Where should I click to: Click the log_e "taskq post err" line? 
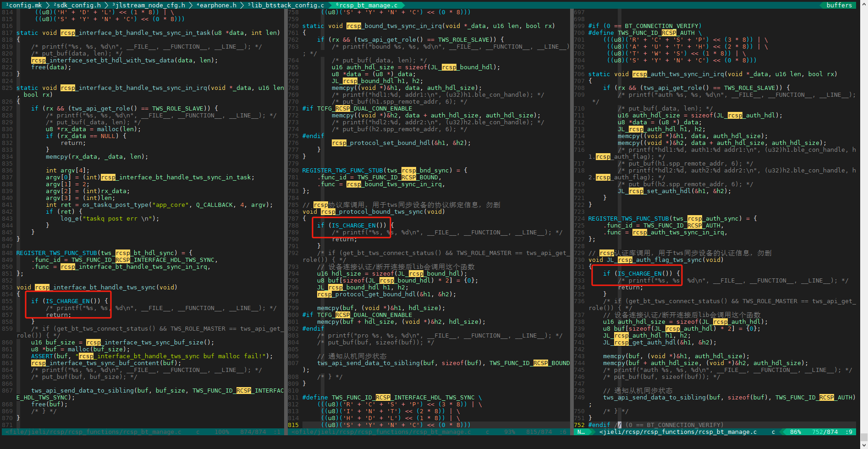tap(110, 218)
